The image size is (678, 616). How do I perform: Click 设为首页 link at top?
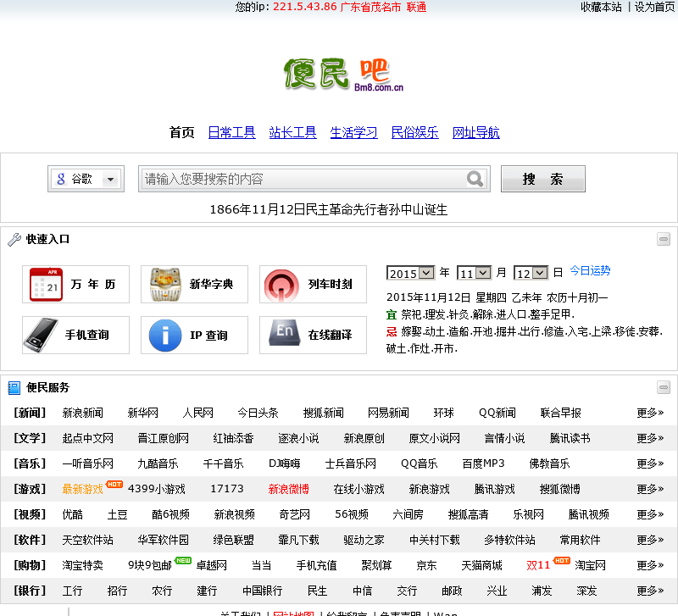[x=654, y=7]
